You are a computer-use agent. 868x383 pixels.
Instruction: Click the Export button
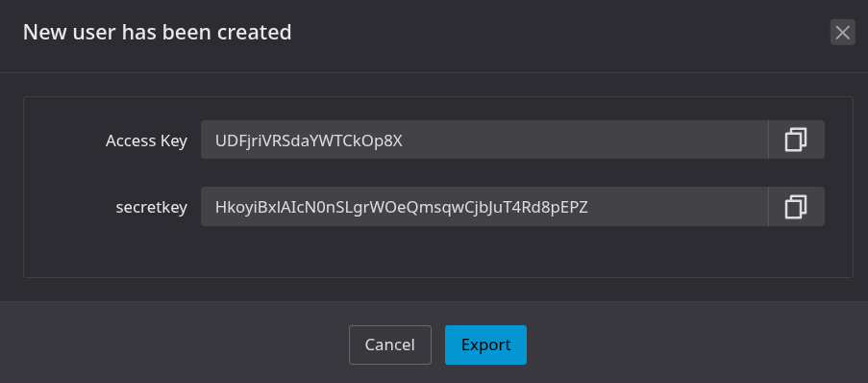(x=485, y=345)
